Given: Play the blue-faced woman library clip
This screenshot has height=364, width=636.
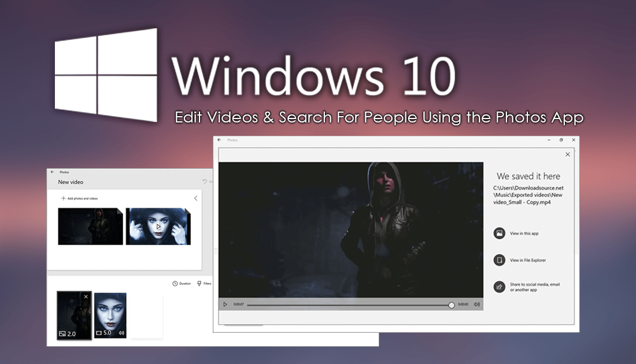Looking at the screenshot, I should click(158, 226).
